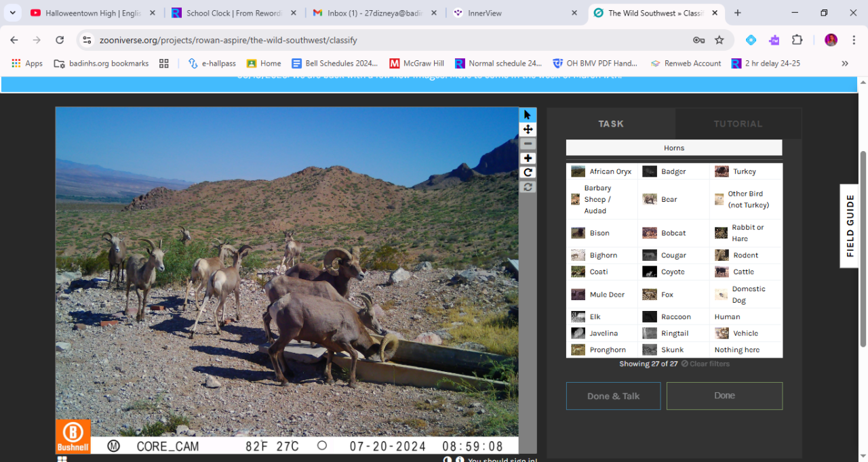Click the Done button
The image size is (868, 462).
[x=724, y=396]
